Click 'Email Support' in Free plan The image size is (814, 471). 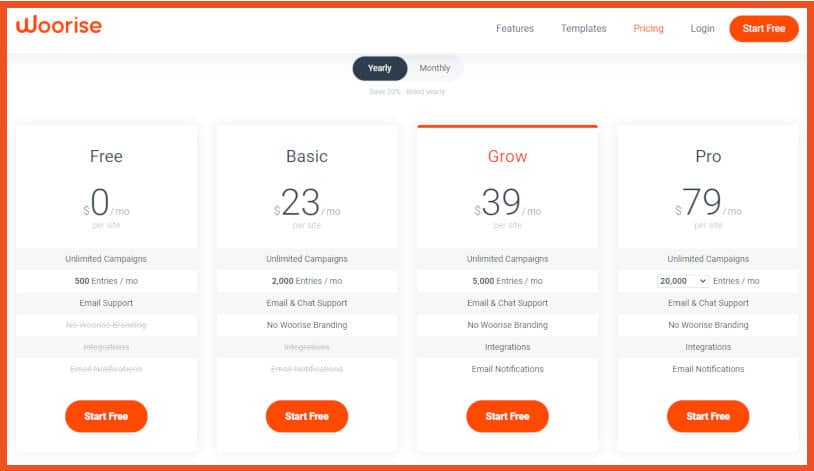pyautogui.click(x=106, y=303)
